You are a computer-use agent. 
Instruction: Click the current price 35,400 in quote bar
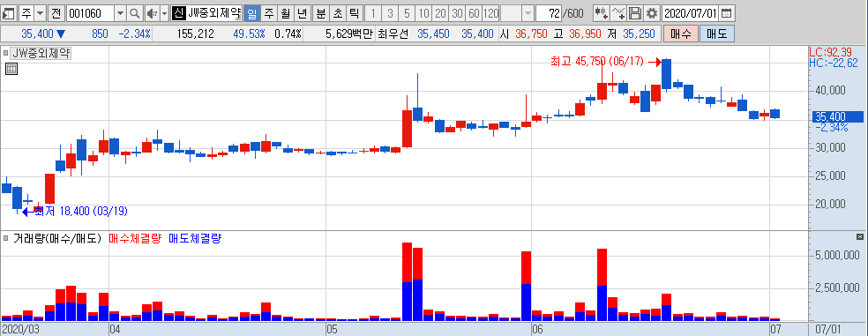(38, 34)
